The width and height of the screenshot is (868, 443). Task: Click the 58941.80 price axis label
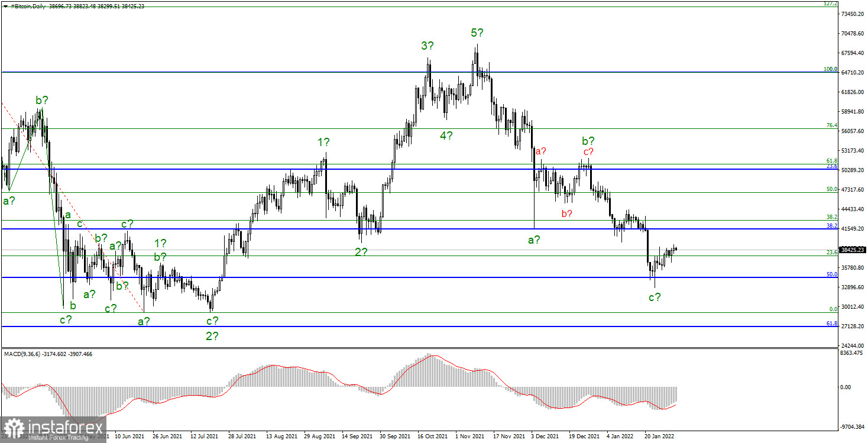(853, 112)
